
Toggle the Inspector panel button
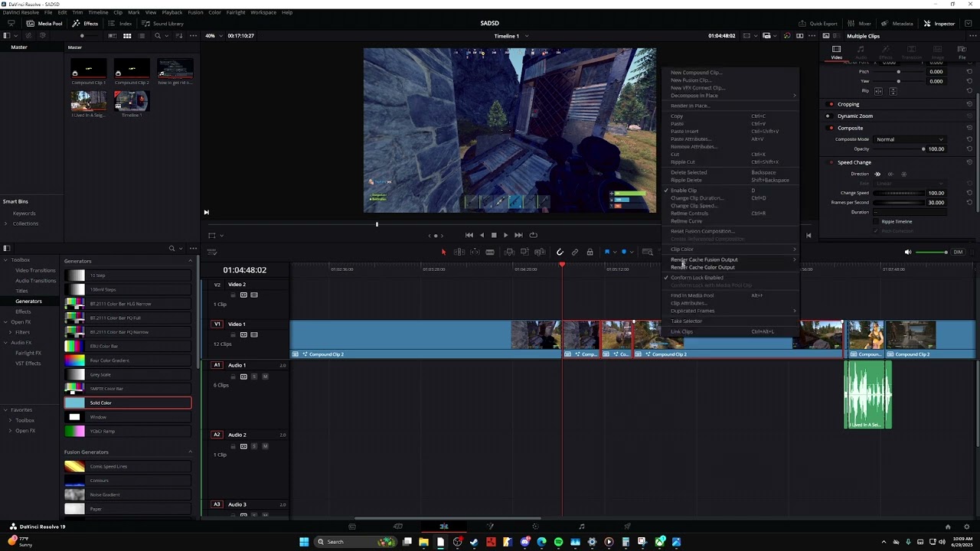click(x=939, y=24)
